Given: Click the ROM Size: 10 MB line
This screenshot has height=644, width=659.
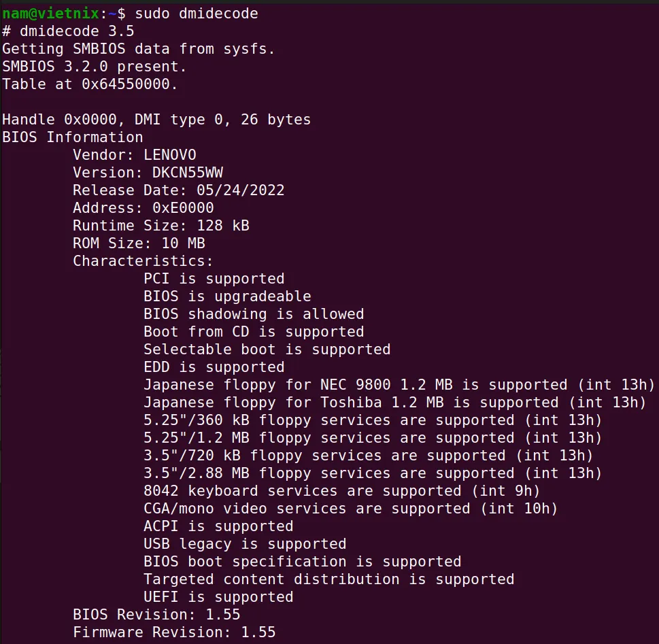Looking at the screenshot, I should click(x=139, y=243).
